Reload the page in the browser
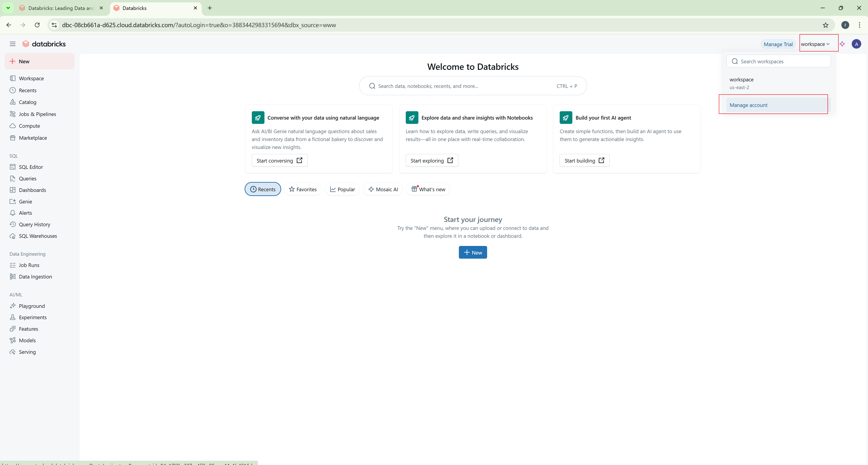The width and height of the screenshot is (868, 465). click(37, 25)
